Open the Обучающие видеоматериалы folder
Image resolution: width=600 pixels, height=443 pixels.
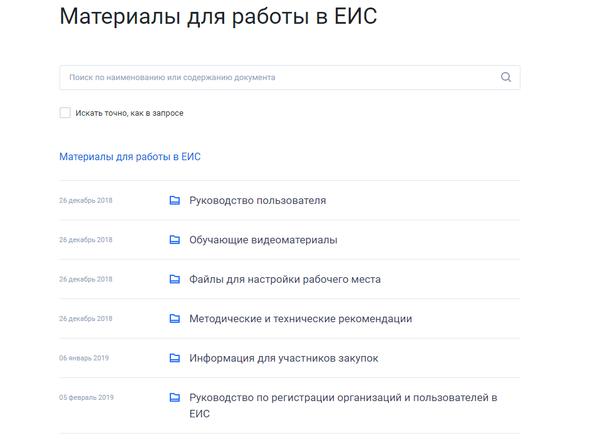pos(263,240)
